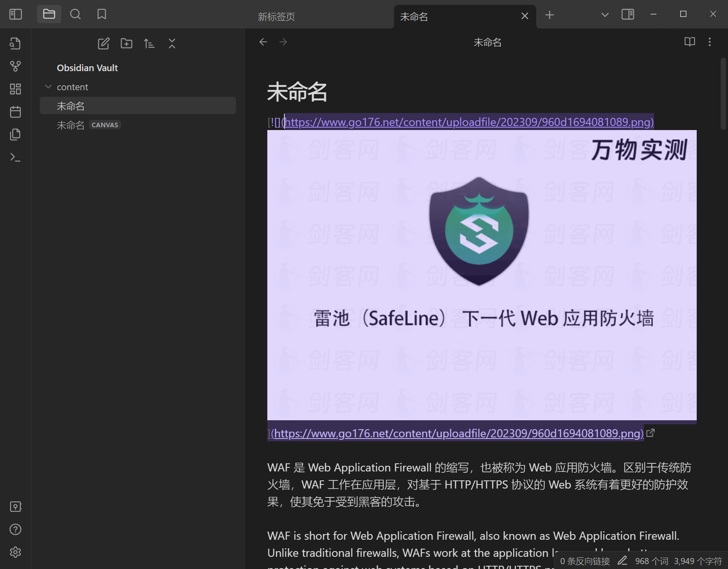Insert template icon in ribbon
728x569 pixels.
(15, 134)
